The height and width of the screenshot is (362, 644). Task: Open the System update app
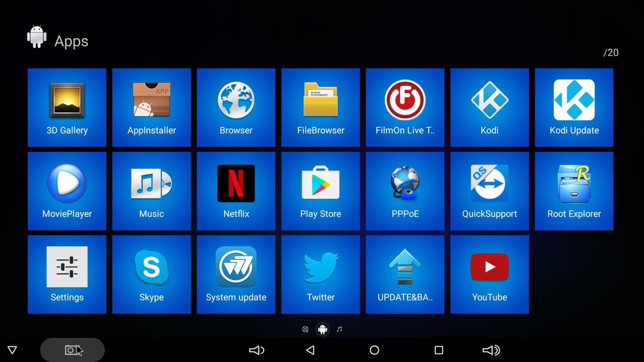tap(236, 275)
